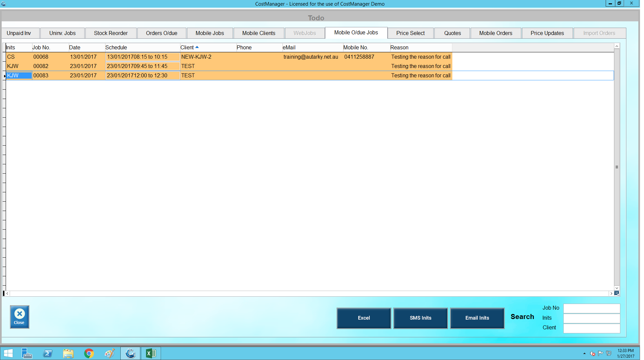644x360 pixels.
Task: Show hidden system tray icons arrow
Action: [584, 353]
